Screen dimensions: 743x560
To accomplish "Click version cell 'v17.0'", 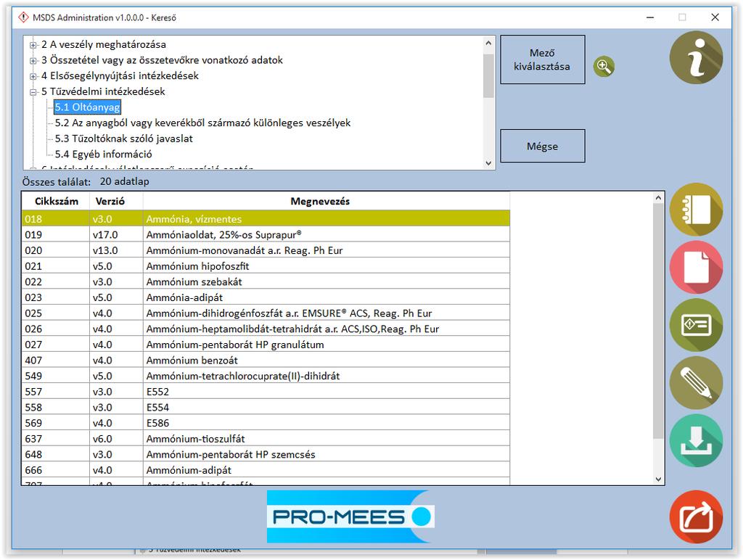I will pyautogui.click(x=117, y=234).
